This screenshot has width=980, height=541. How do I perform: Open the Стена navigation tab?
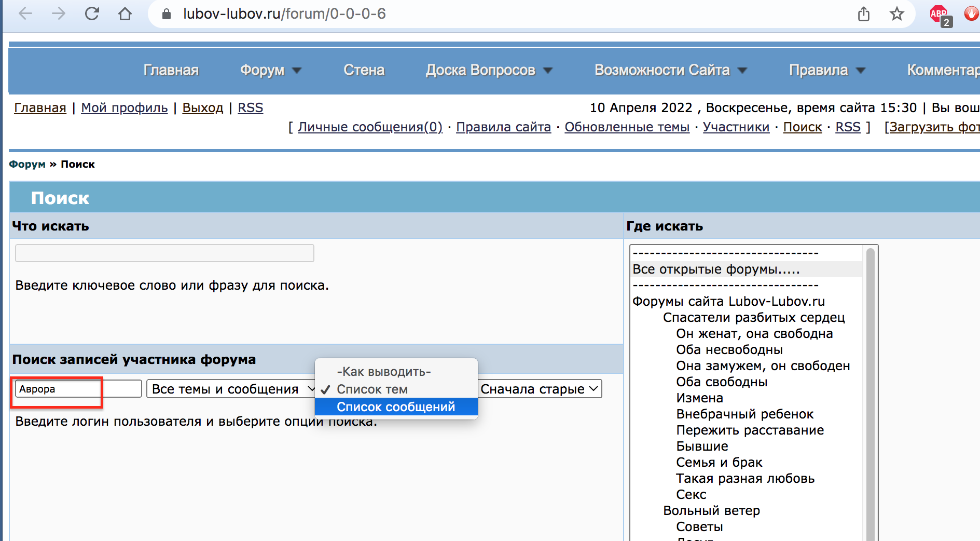(364, 70)
